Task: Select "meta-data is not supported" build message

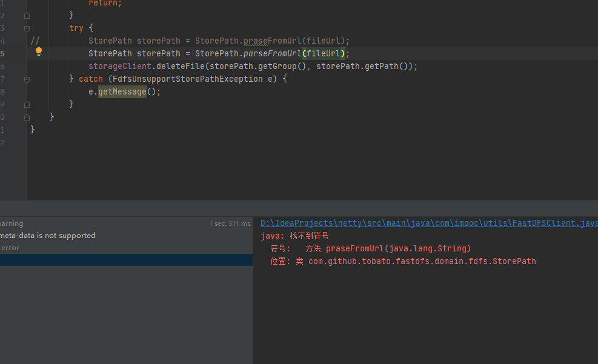Action: [48, 236]
